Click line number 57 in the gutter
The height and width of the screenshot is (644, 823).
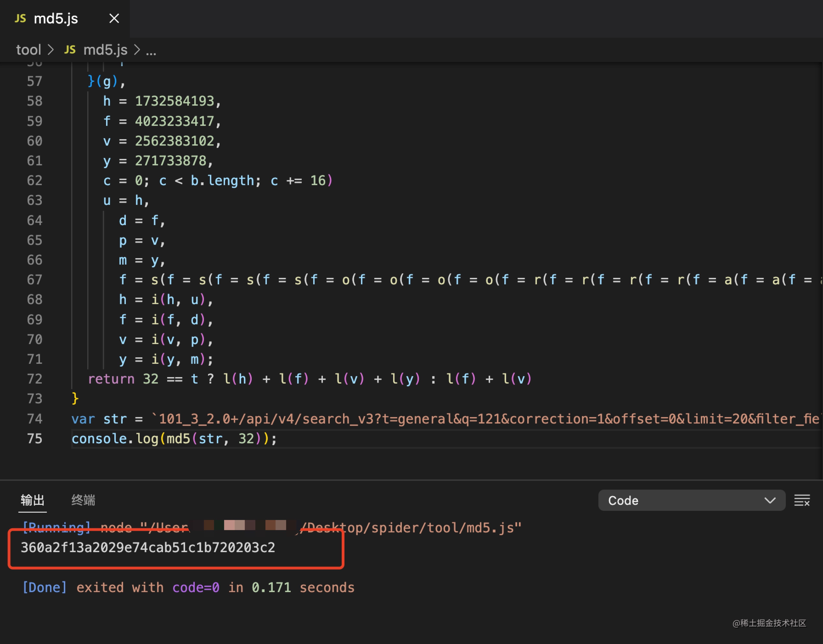pyautogui.click(x=34, y=81)
